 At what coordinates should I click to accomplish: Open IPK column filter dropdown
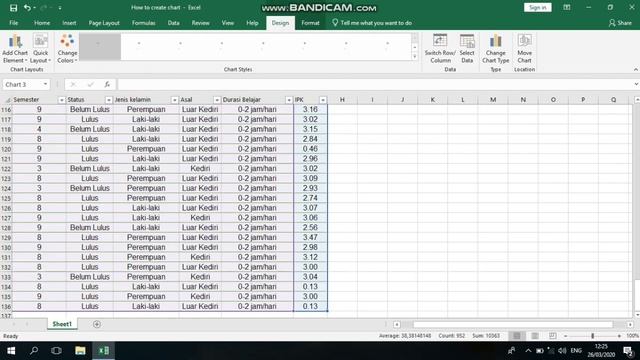click(x=323, y=100)
